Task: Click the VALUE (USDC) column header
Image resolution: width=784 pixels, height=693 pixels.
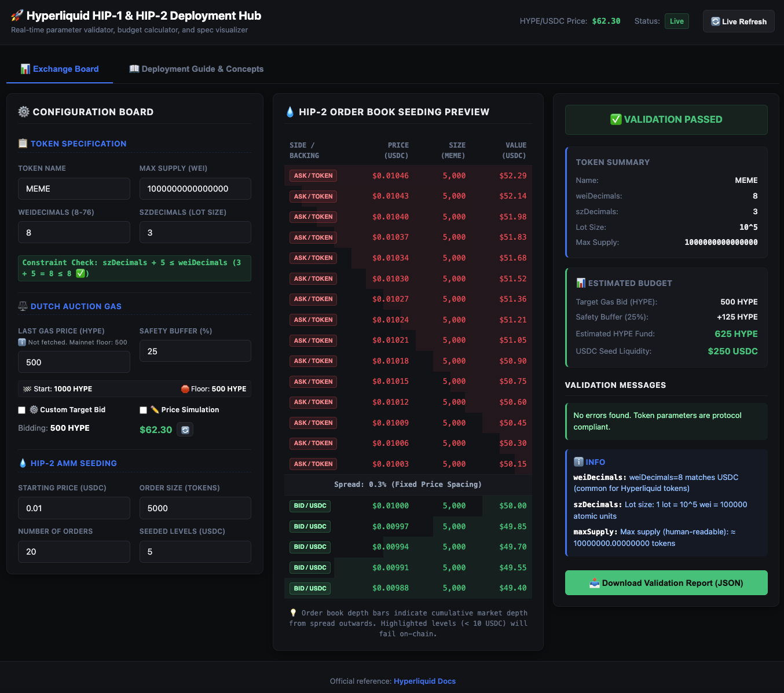Action: tap(514, 151)
